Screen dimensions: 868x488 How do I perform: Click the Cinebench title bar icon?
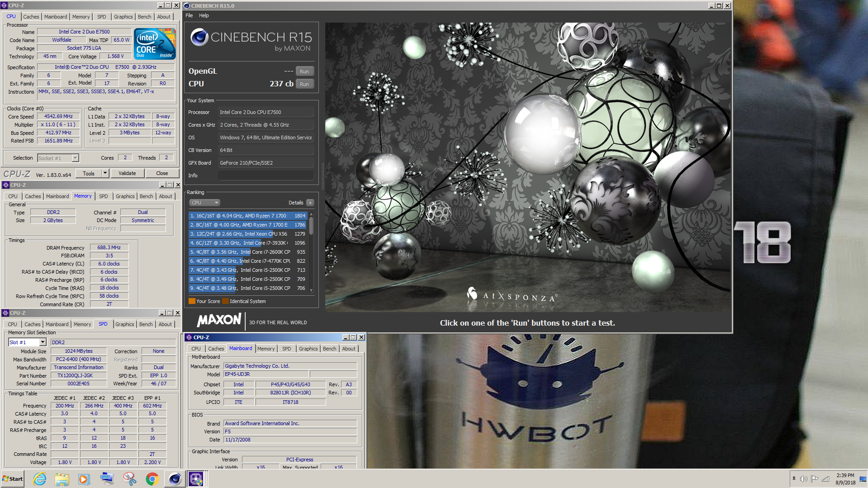pos(187,6)
